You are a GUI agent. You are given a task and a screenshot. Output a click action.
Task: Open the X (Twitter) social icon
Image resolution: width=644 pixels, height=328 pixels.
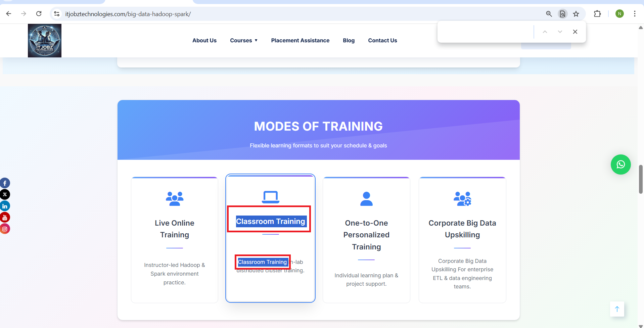pyautogui.click(x=5, y=194)
